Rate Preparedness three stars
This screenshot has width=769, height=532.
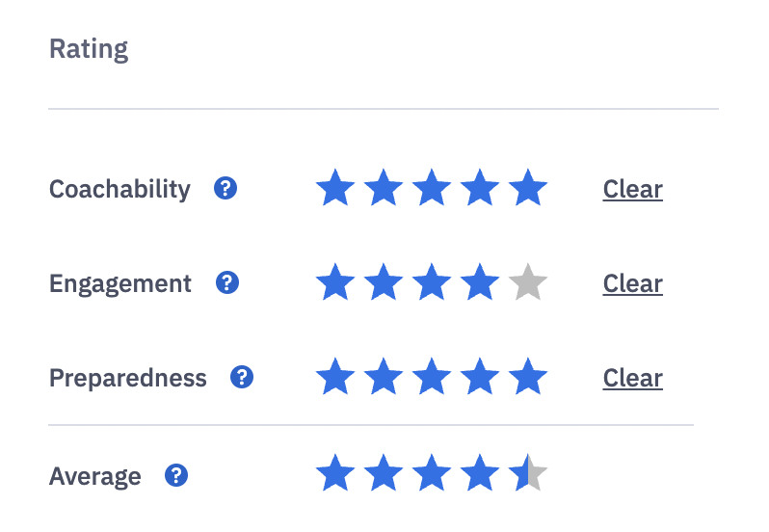[432, 378]
